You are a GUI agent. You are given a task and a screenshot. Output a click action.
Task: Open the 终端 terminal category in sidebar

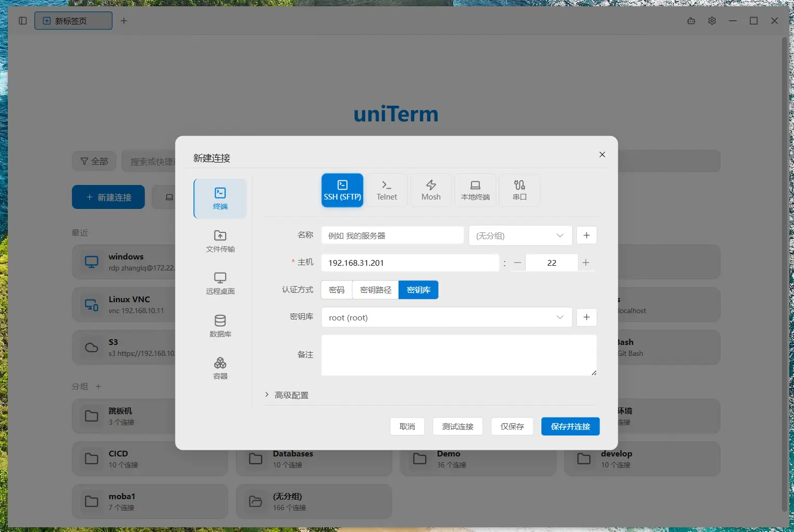tap(220, 199)
